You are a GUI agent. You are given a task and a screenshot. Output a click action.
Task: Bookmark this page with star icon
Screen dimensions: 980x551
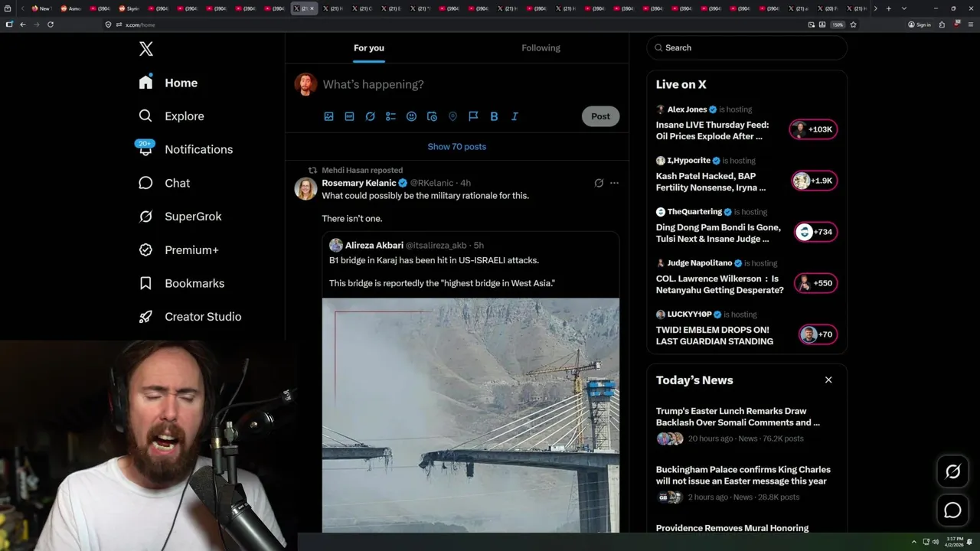pos(853,24)
